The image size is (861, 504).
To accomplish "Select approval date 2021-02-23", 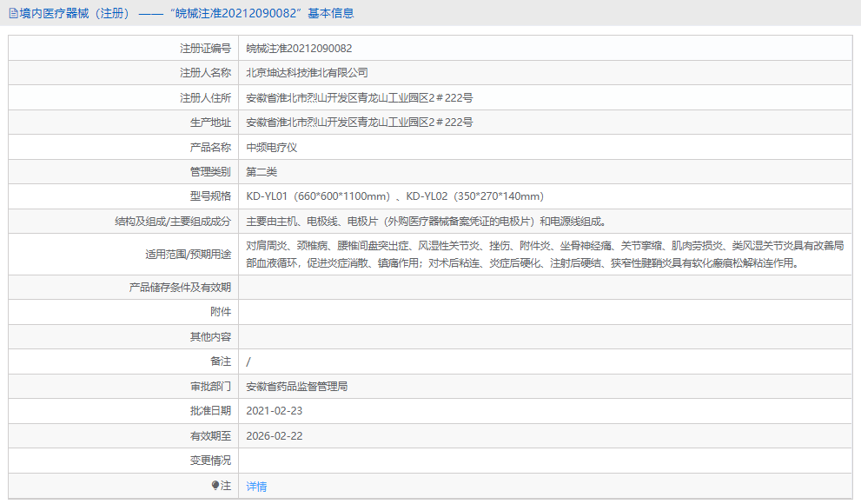I will click(274, 411).
